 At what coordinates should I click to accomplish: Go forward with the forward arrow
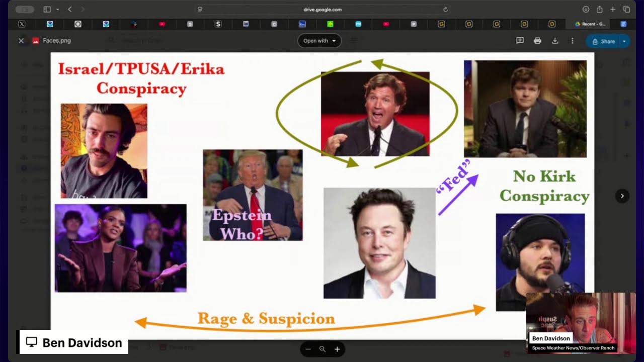83,10
